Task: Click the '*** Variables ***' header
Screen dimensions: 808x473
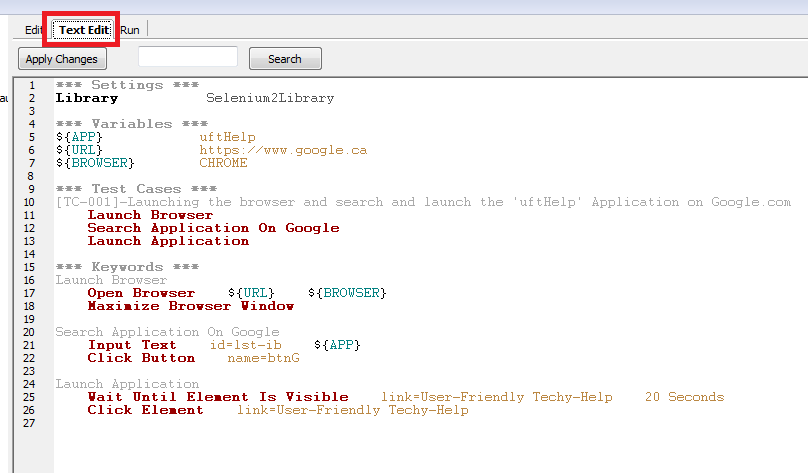Action: point(131,124)
